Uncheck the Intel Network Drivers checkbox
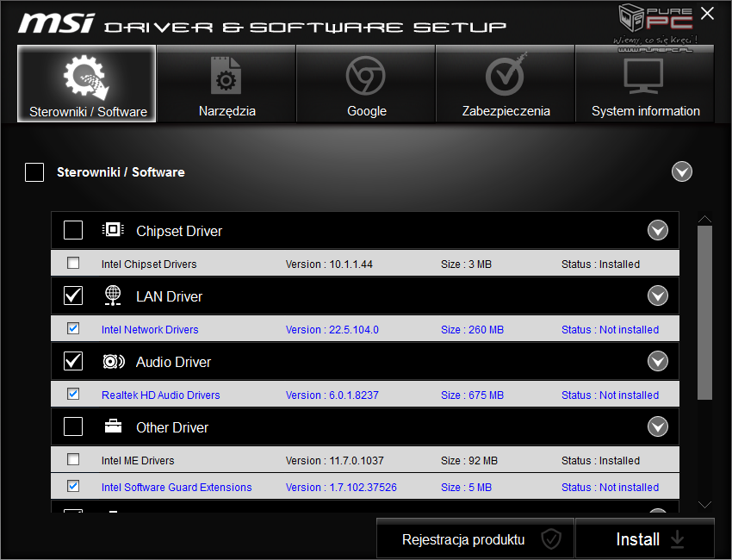 tap(73, 328)
